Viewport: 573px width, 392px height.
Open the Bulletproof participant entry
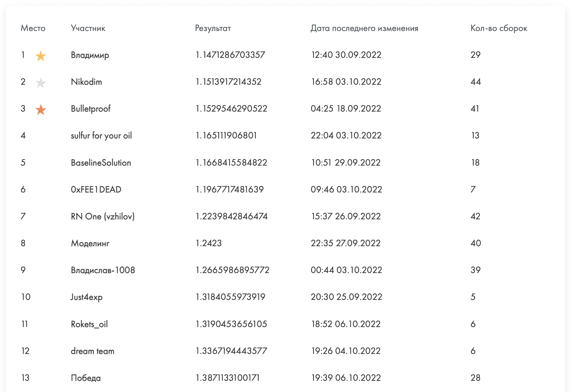(91, 109)
